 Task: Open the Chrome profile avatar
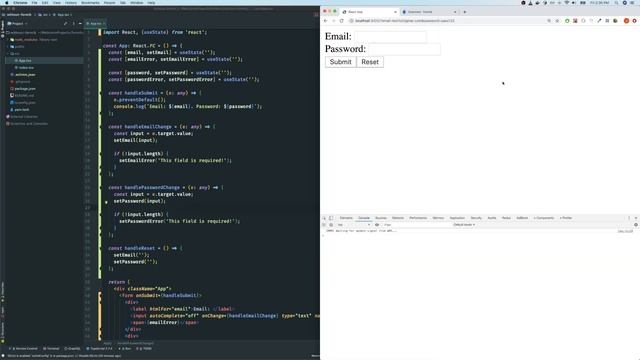pos(626,21)
